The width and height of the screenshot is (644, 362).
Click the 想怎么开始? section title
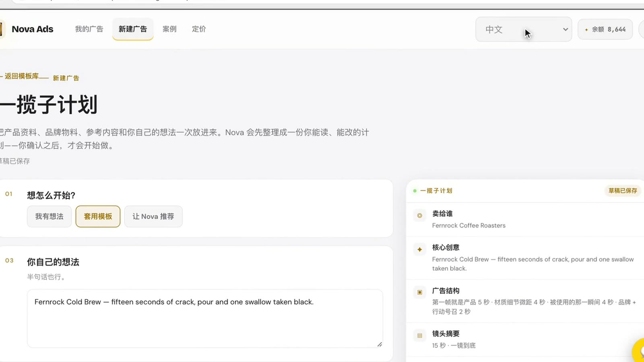click(x=51, y=195)
